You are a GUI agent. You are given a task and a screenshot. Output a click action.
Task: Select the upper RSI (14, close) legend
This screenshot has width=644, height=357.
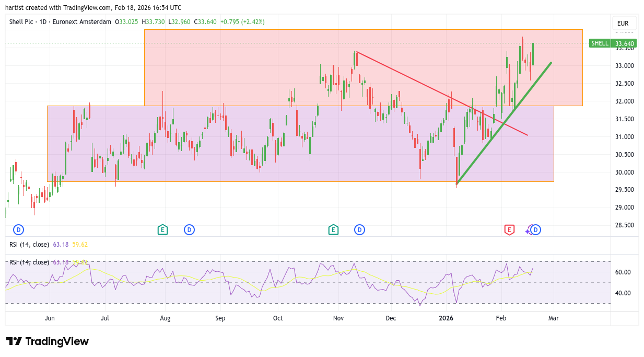pos(29,244)
